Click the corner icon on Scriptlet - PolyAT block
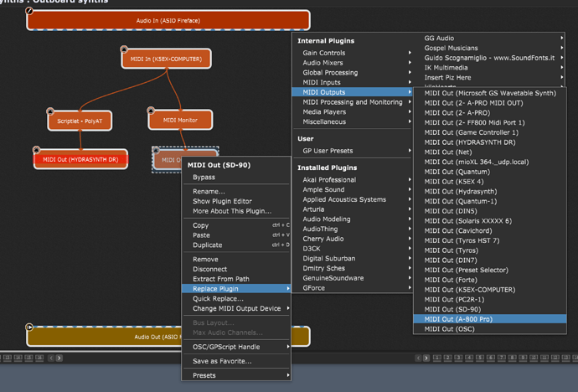Image resolution: width=578 pixels, height=392 pixels. coord(50,111)
